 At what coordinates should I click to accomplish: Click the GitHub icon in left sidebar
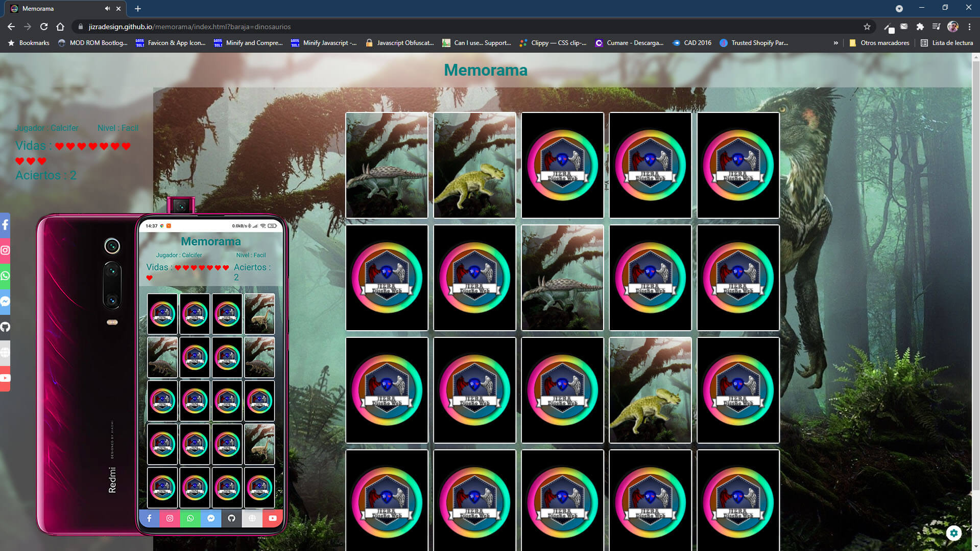point(5,327)
